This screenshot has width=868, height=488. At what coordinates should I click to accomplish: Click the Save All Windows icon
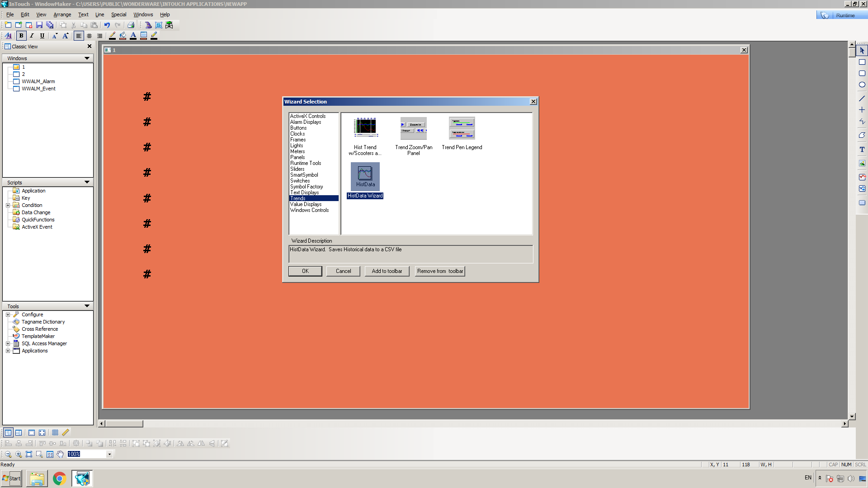tap(50, 25)
